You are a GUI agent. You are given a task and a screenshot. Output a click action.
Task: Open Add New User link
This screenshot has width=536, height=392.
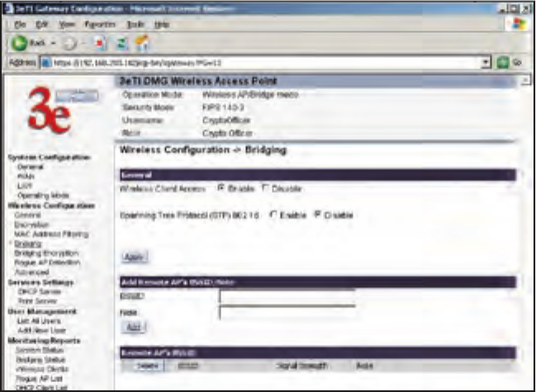click(x=41, y=331)
